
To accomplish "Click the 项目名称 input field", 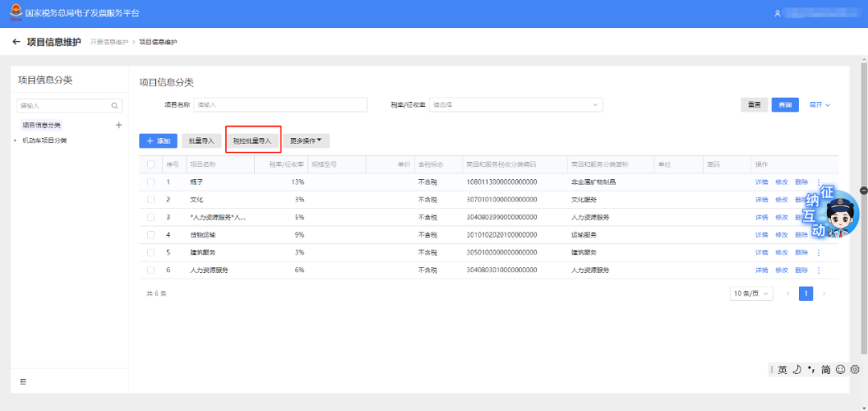I will (280, 104).
